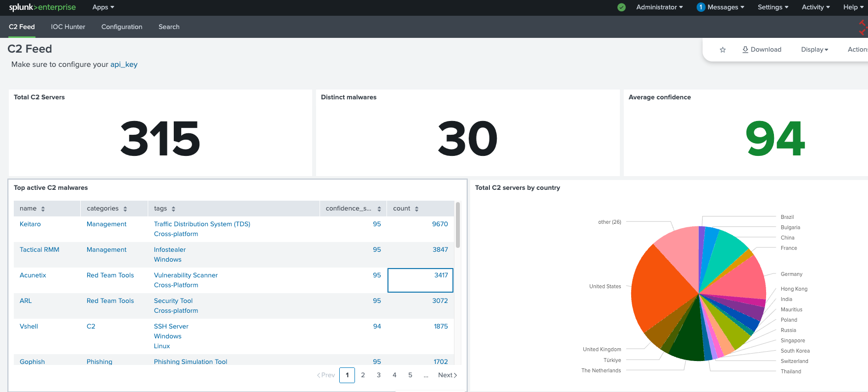Open the Messages dropdown
868x392 pixels.
point(726,7)
